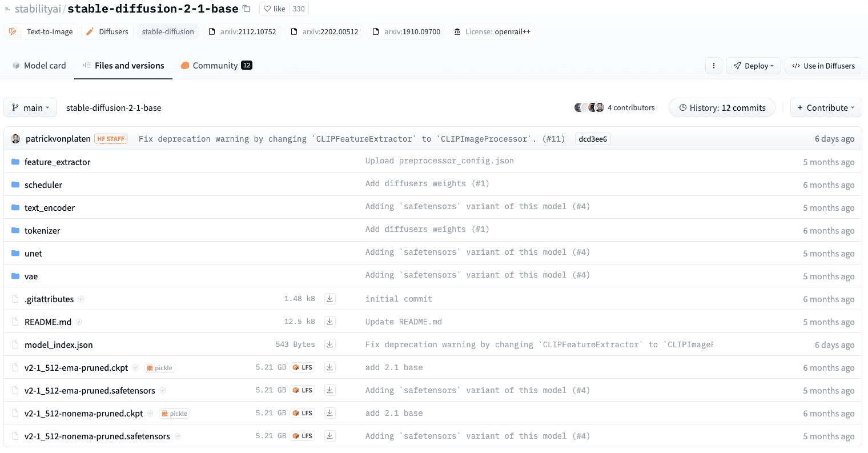Download the .gitattributes file
868x453 pixels.
coord(329,299)
